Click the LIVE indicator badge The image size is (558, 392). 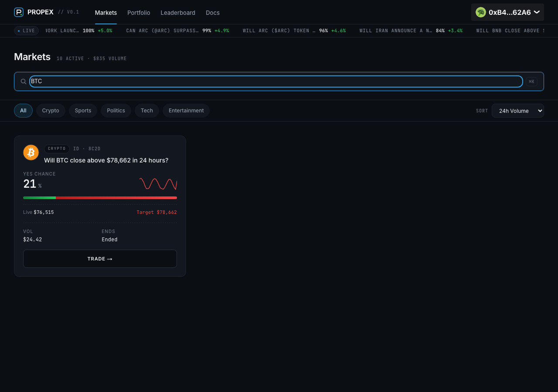(26, 30)
